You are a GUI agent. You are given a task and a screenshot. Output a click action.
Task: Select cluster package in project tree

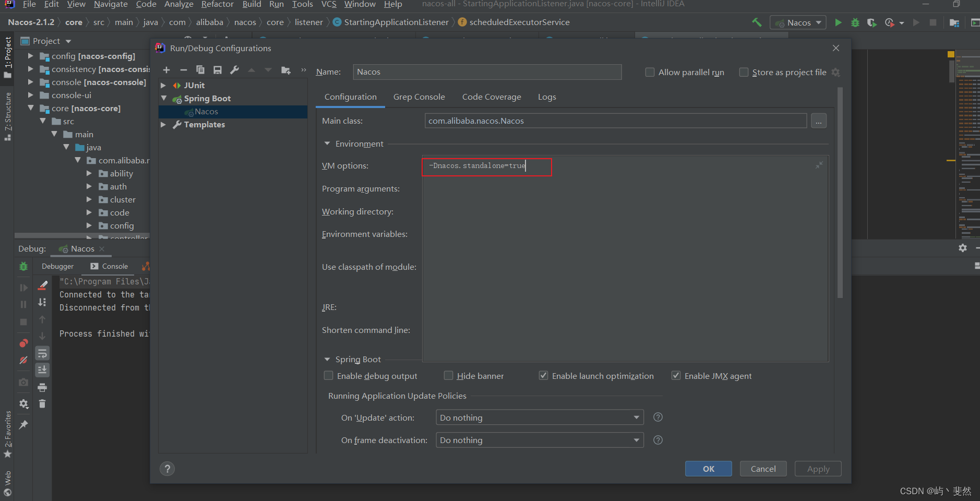point(123,199)
